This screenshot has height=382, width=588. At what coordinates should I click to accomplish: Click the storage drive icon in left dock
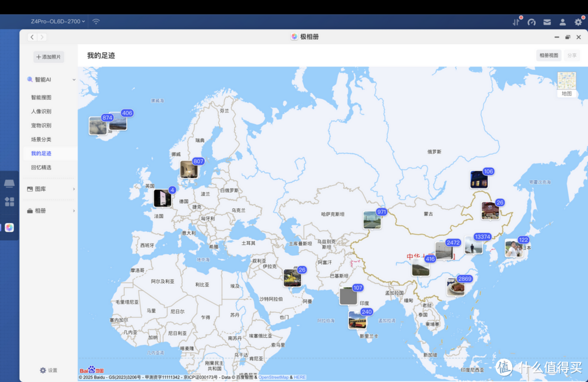click(x=9, y=184)
